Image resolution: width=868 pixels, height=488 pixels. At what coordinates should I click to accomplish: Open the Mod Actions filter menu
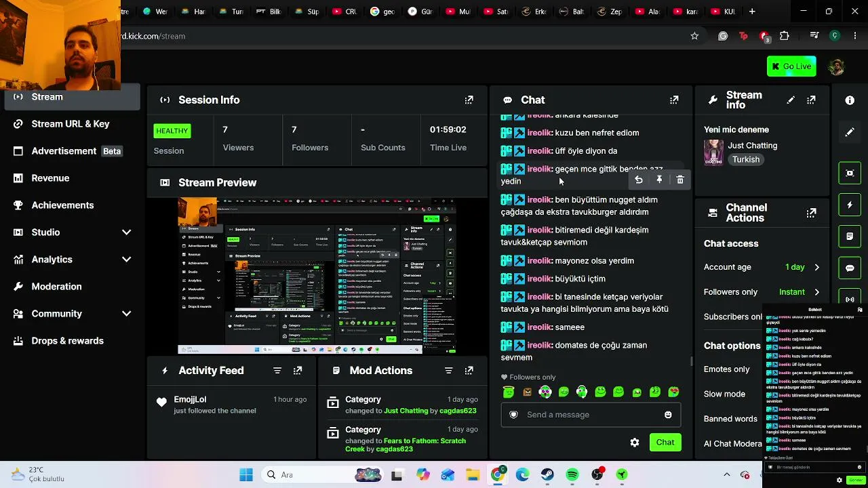pyautogui.click(x=448, y=371)
